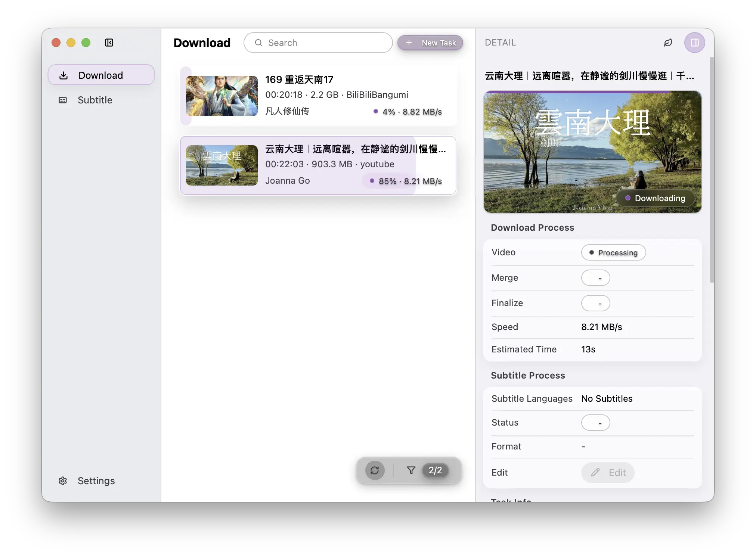This screenshot has height=557, width=756.
Task: Click the Merge status indicator
Action: coord(595,278)
